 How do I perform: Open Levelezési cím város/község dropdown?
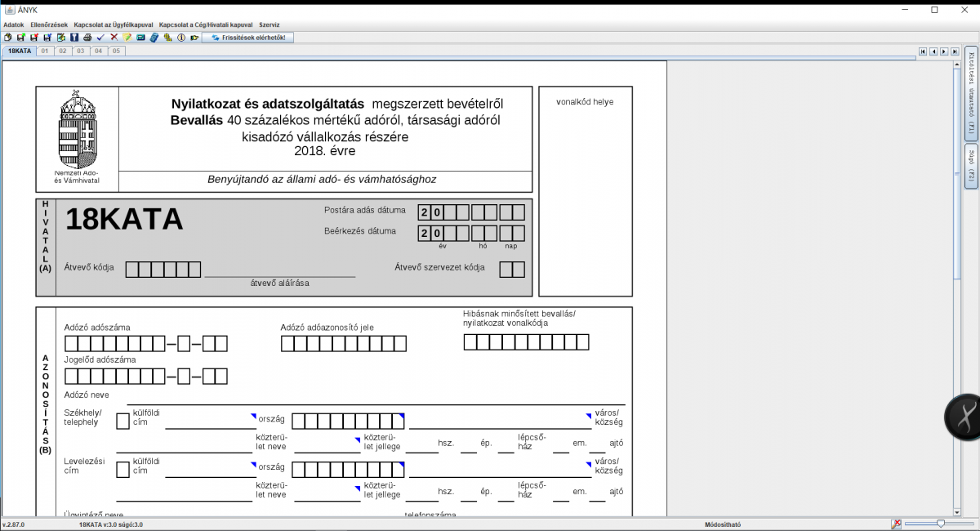[x=587, y=465]
